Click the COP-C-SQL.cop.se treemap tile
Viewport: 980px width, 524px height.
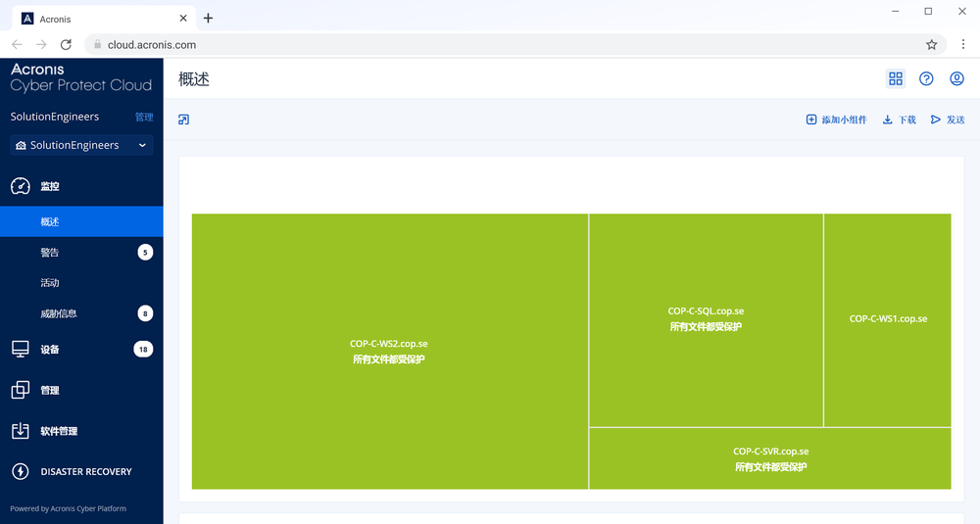[707, 320]
